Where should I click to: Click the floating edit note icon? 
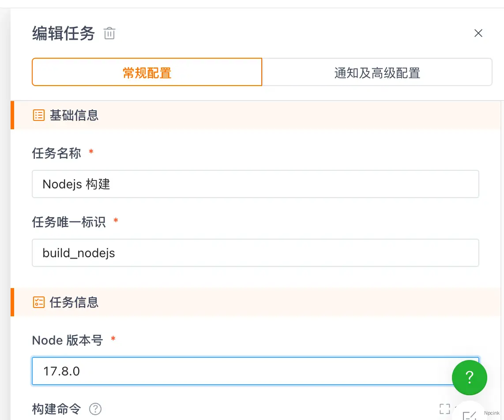click(x=469, y=415)
